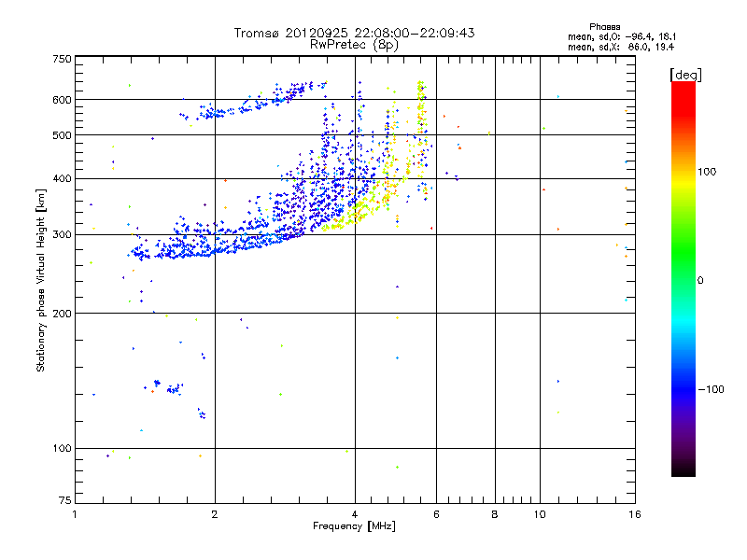
Task: Select the "mean, sd,X: 86.0, 19.4" statistics line
Action: point(621,47)
